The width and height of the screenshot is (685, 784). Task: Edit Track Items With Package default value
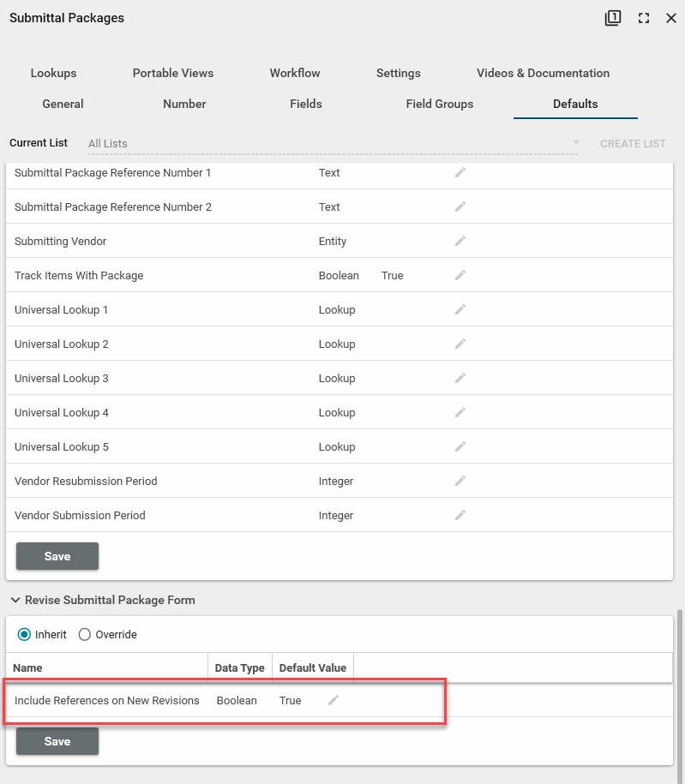(x=460, y=275)
